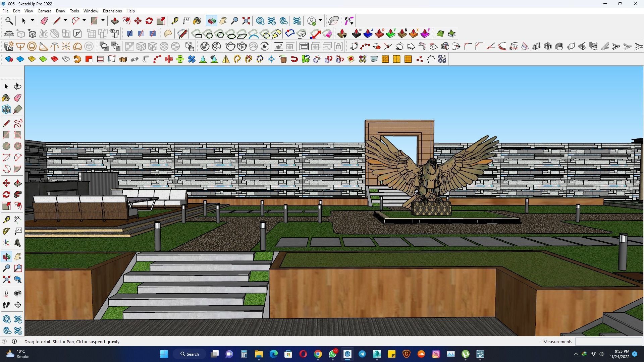Viewport: 644px width, 362px height.
Task: Open the Extensions menu
Action: coord(112,11)
